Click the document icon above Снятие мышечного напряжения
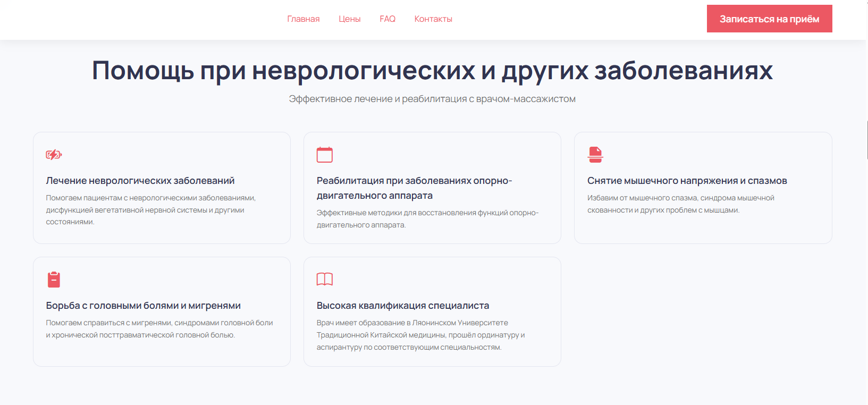The height and width of the screenshot is (405, 868). [595, 155]
